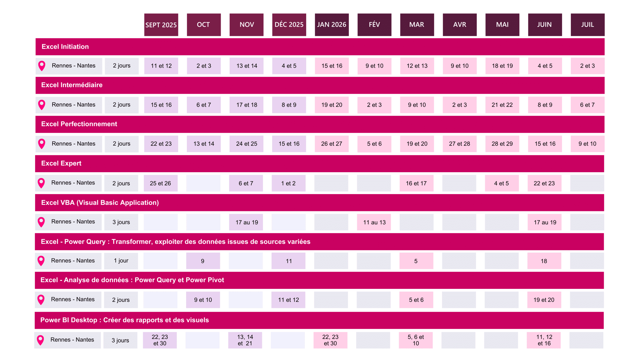This screenshot has width=644, height=362.
Task: Click '5, 6 et 10' MAR cell for Power BI
Action: 416,340
